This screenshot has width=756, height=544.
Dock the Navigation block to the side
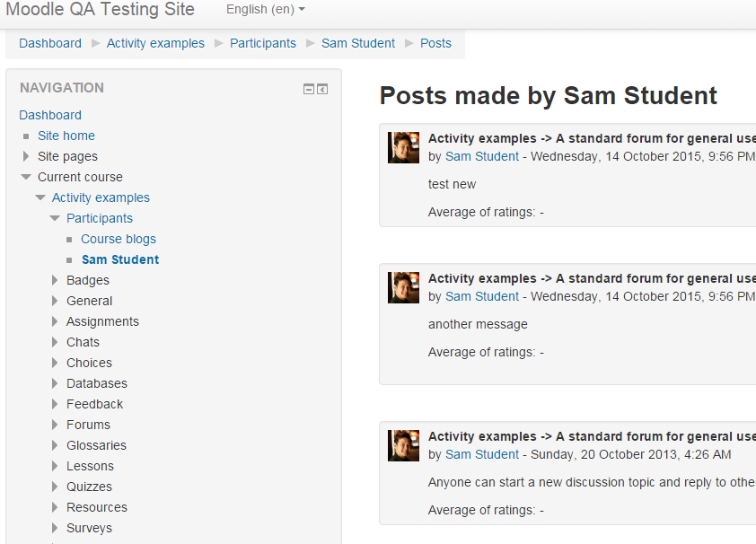coord(322,89)
